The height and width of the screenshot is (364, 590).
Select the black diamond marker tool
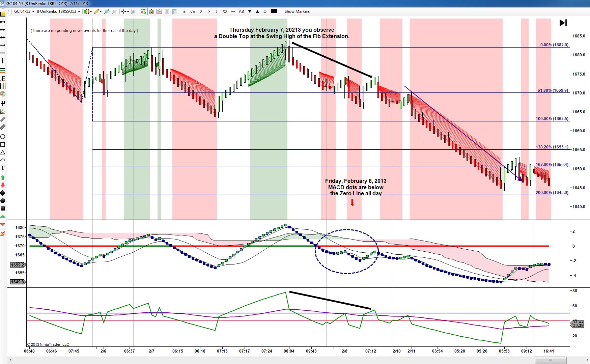tap(3, 193)
